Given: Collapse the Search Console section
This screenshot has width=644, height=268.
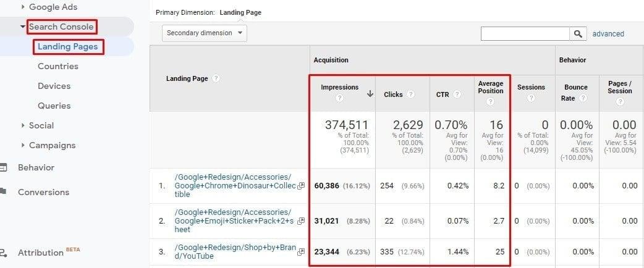Looking at the screenshot, I should [23, 27].
